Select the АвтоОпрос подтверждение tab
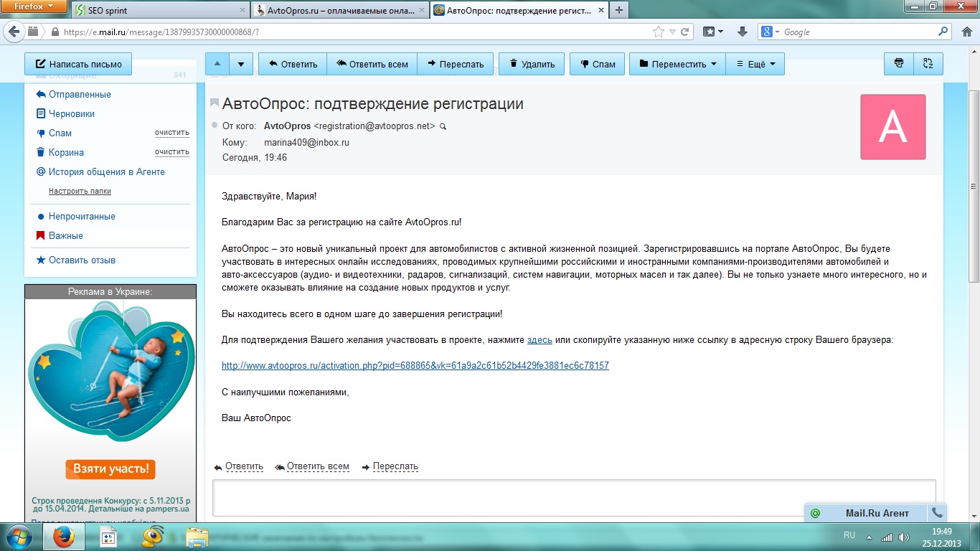The width and height of the screenshot is (980, 551). pyautogui.click(x=519, y=11)
